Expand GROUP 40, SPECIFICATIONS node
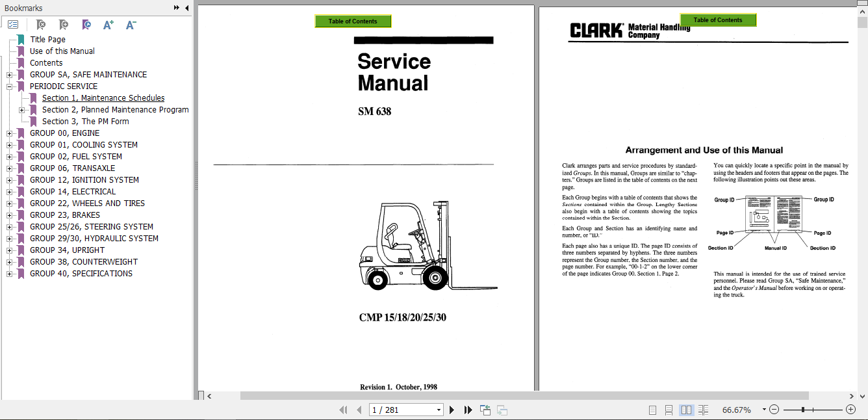 (x=10, y=274)
